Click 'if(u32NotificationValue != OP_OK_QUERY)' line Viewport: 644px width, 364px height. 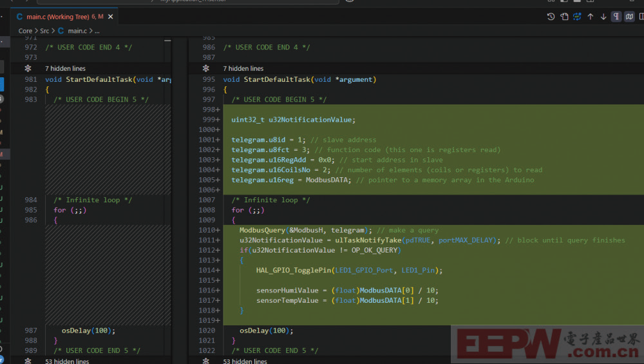[x=320, y=250]
